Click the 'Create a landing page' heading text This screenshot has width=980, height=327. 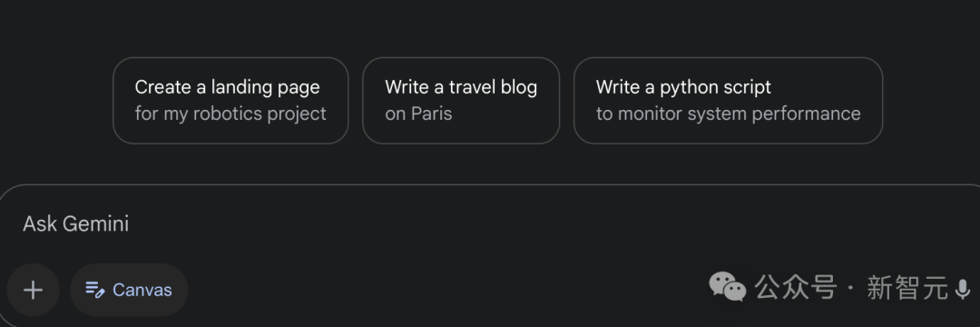pyautogui.click(x=228, y=87)
